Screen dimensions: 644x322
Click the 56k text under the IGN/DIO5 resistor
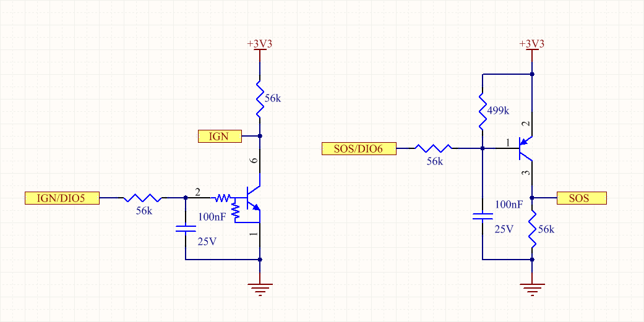(x=145, y=211)
